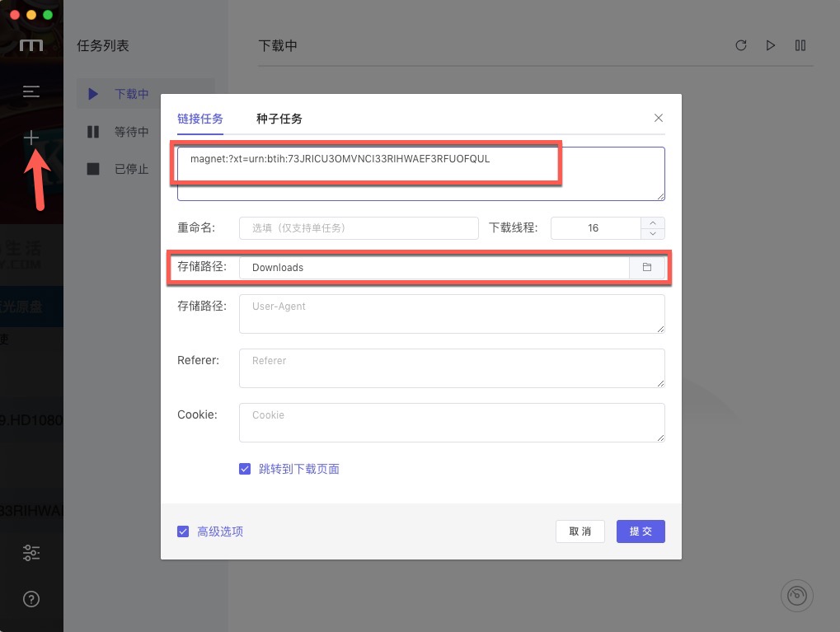Close the add task dialog
Image resolution: width=840 pixels, height=632 pixels.
point(659,118)
